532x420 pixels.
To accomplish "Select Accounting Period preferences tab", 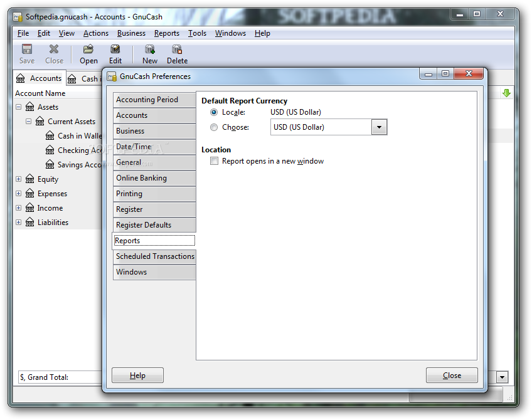I will click(154, 100).
